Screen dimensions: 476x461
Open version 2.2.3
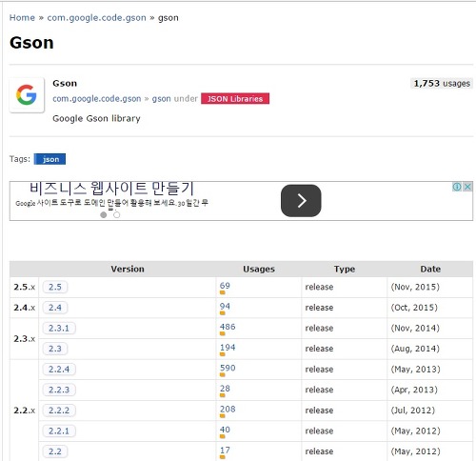click(x=59, y=390)
